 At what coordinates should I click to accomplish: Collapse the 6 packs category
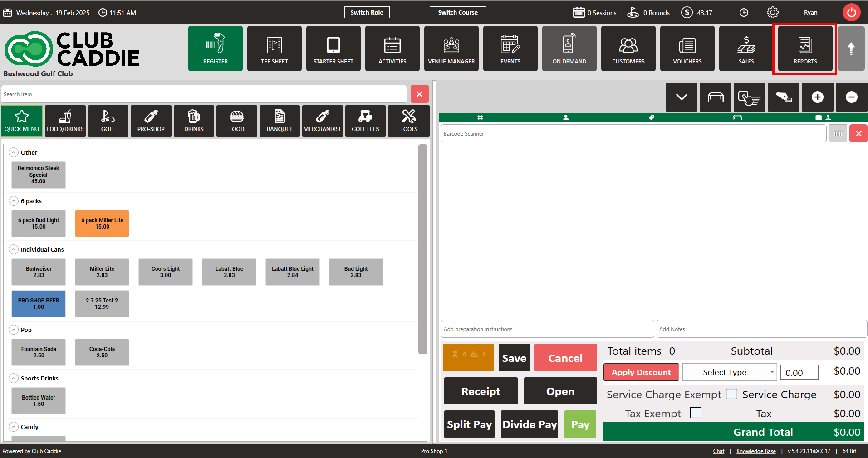click(x=14, y=201)
